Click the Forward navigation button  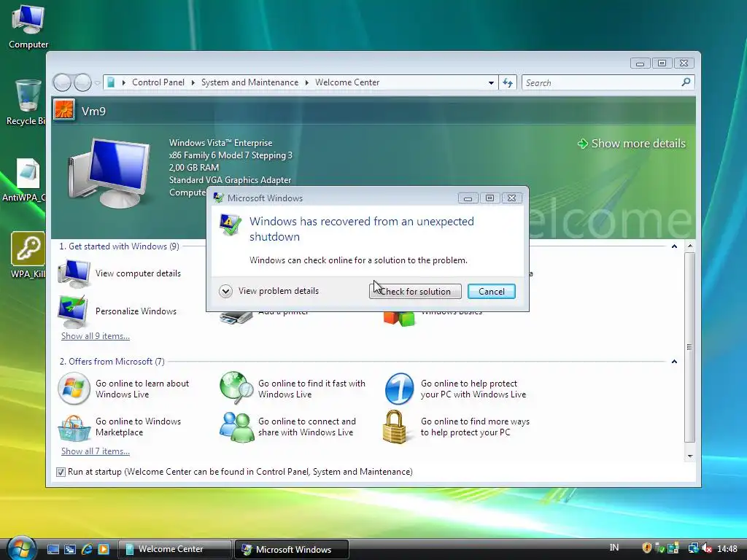click(82, 83)
